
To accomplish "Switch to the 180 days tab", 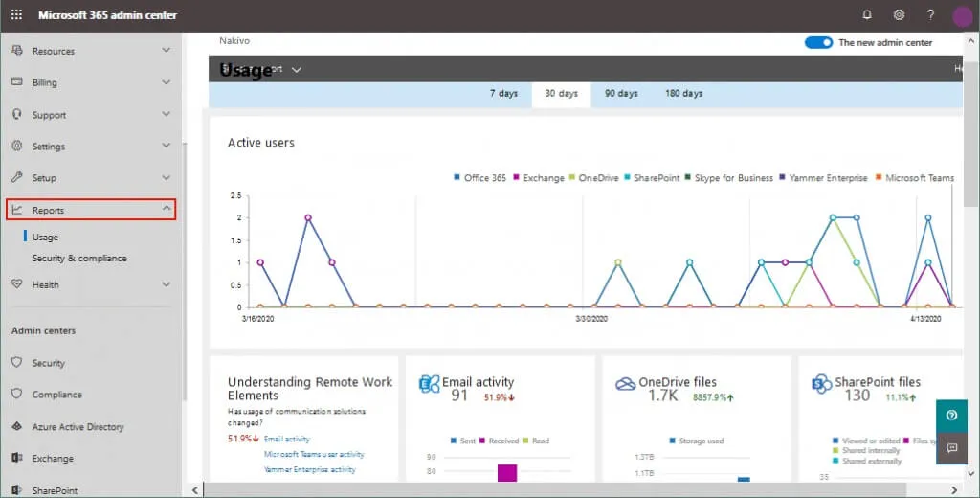I will [x=683, y=94].
